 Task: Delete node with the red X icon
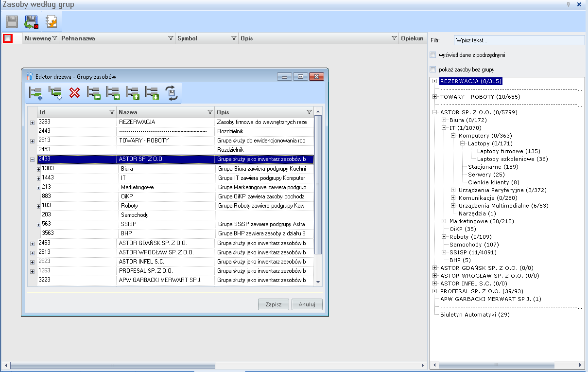74,92
